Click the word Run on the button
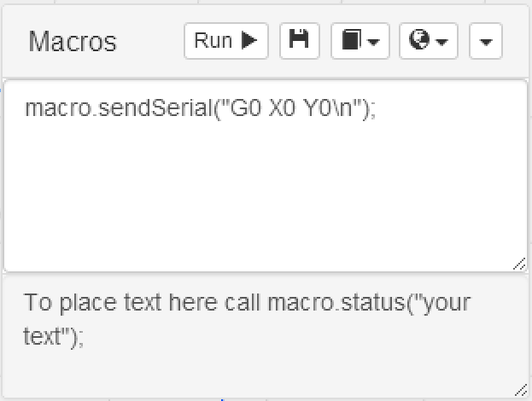Viewport: 532px width, 401px height. [213, 41]
